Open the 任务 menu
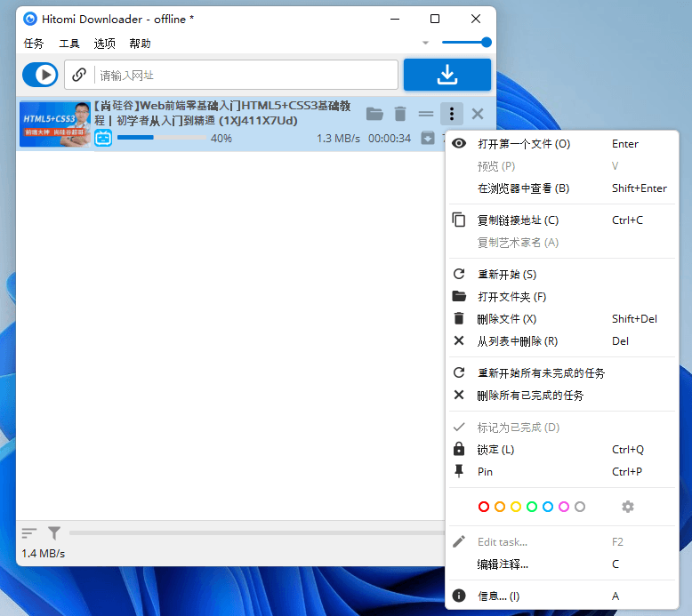The image size is (692, 616). [x=34, y=44]
